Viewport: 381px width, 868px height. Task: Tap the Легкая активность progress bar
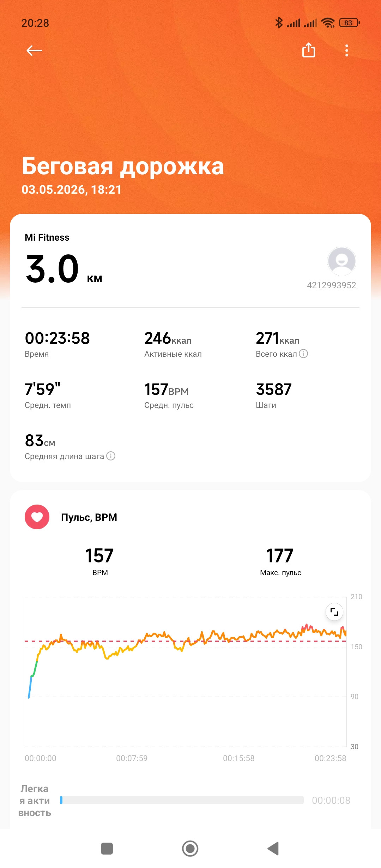[x=182, y=800]
